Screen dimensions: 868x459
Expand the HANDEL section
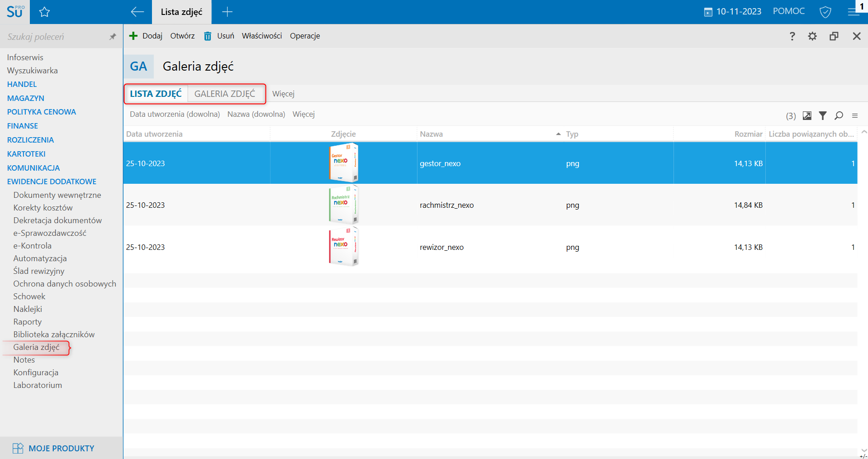(x=22, y=84)
